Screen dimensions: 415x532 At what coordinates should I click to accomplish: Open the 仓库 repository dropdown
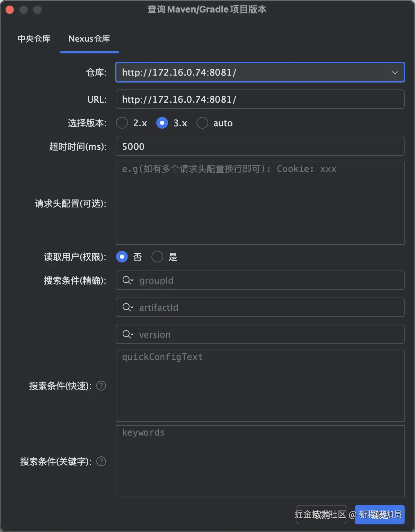click(395, 72)
